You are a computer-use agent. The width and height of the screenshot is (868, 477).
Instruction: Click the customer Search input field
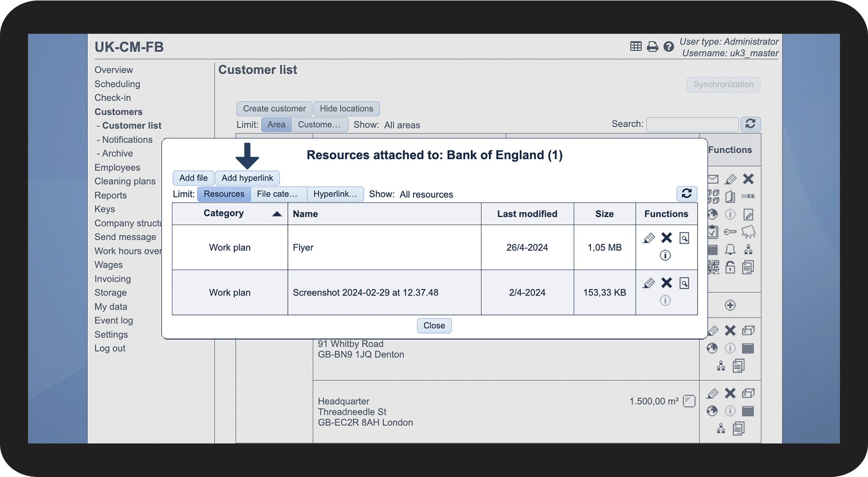pyautogui.click(x=692, y=125)
